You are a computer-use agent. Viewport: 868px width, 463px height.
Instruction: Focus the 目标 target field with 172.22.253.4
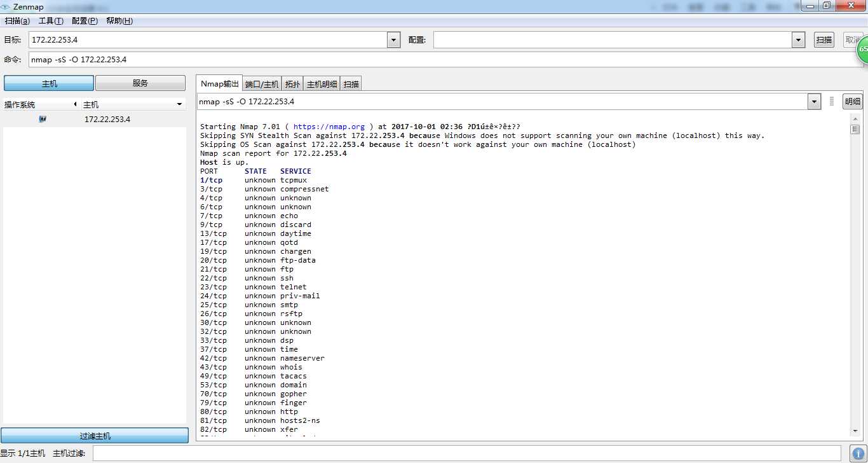click(208, 40)
